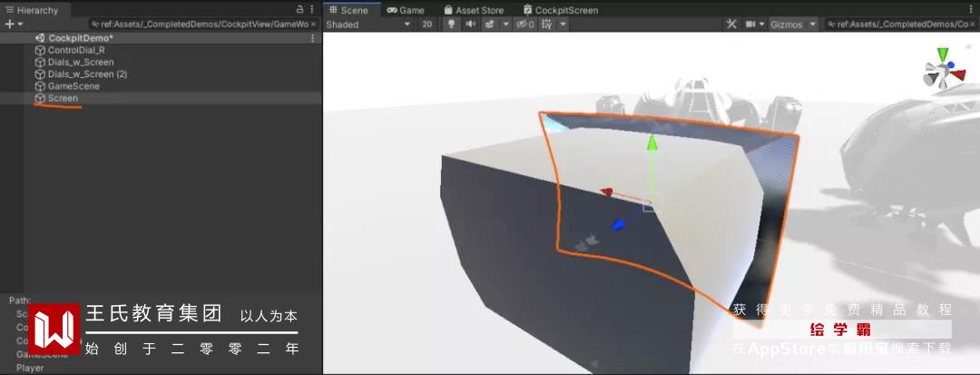Open the scene effects dropdown arrow
The height and width of the screenshot is (375, 980).
506,24
